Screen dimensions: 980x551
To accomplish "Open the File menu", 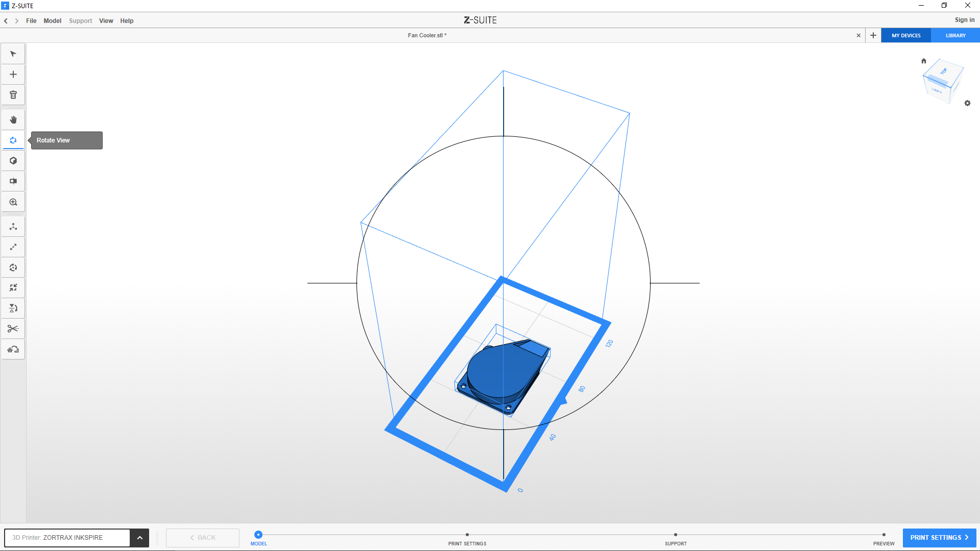I will coord(31,21).
